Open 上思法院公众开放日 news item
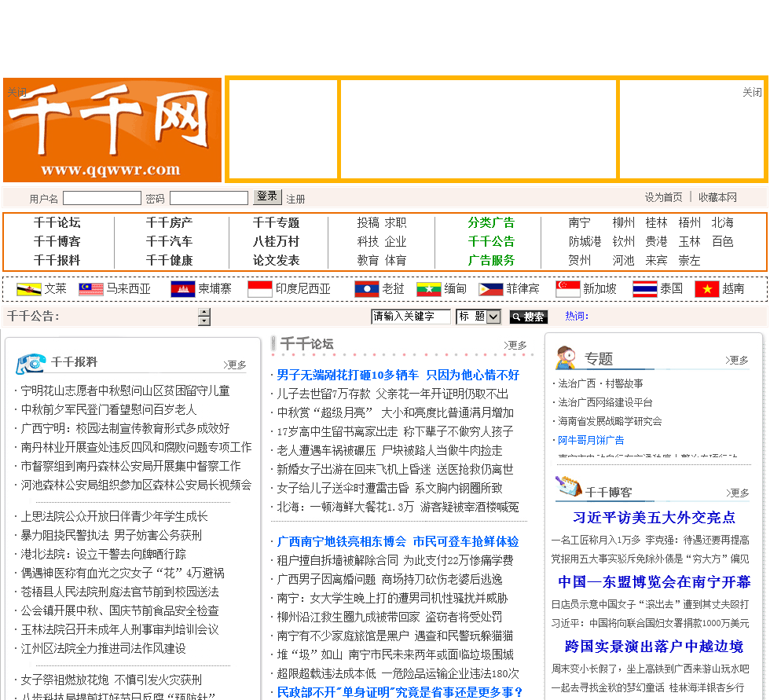The height and width of the screenshot is (700, 770). (114, 516)
